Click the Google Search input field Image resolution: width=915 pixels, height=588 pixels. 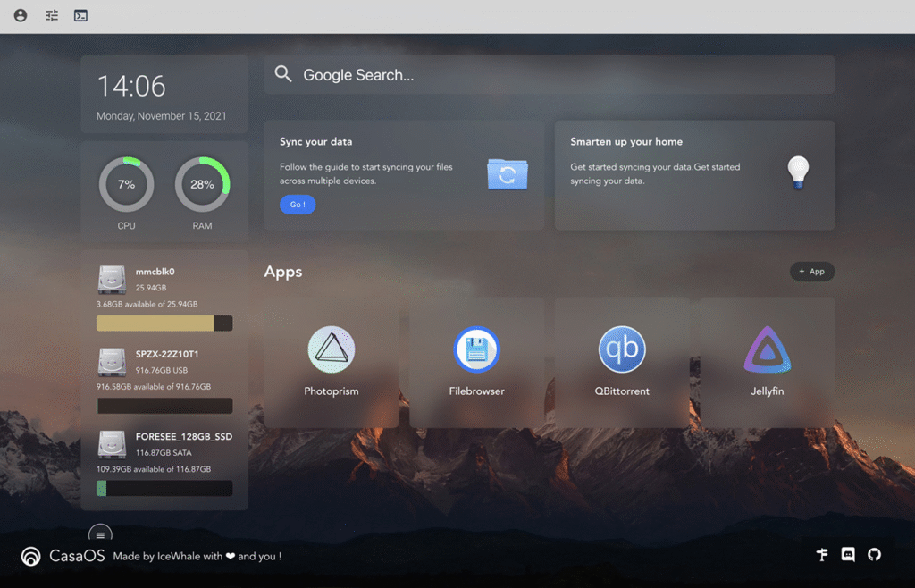550,75
